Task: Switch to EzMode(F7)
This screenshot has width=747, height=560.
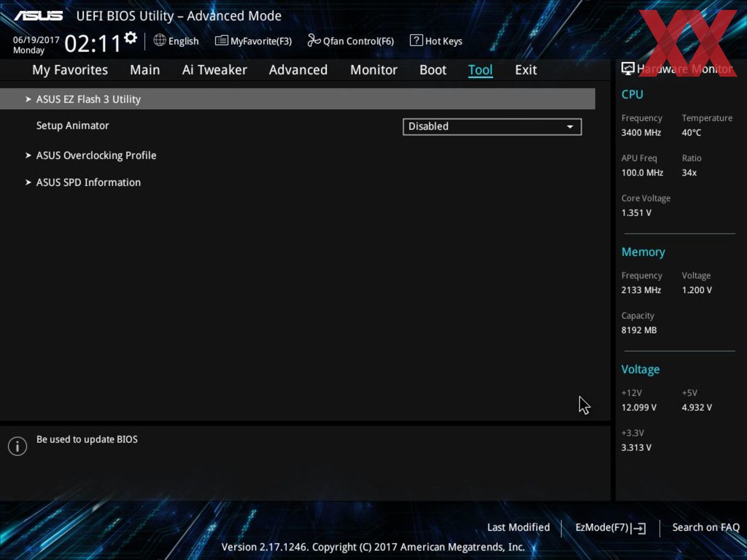Action: coord(610,528)
